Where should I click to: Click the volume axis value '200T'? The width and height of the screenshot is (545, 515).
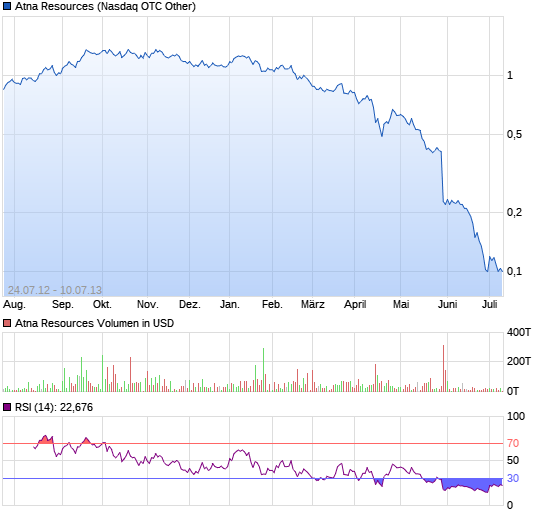(519, 362)
